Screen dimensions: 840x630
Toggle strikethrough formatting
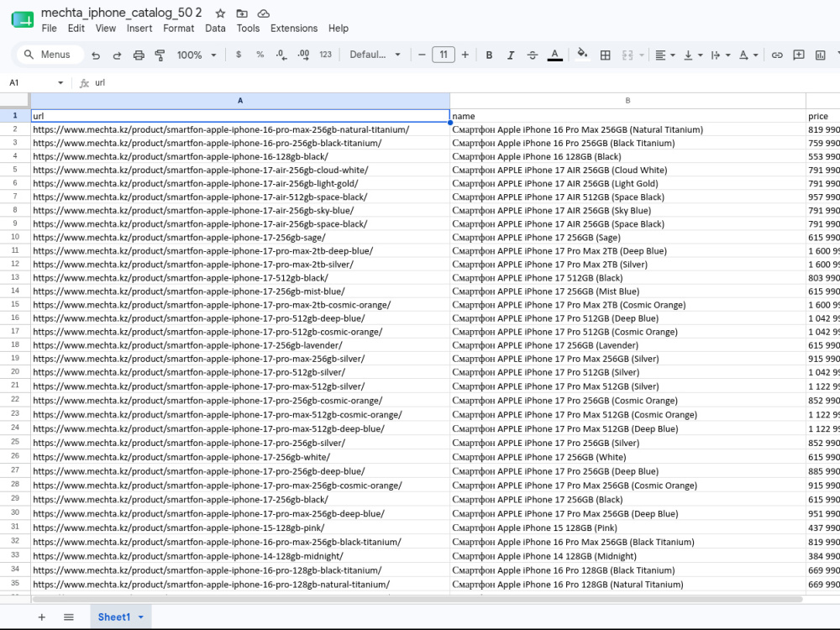[532, 55]
